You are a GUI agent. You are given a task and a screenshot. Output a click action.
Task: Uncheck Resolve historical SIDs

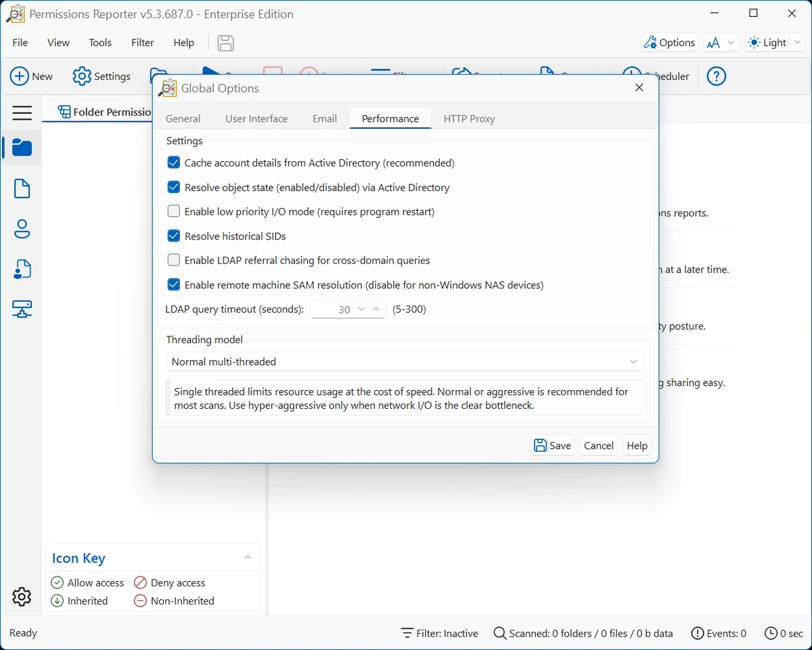(x=174, y=236)
